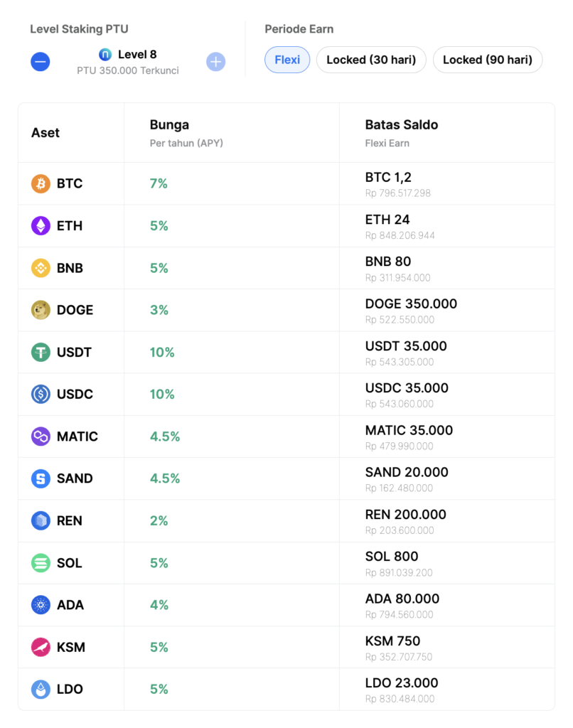Click the SAND asset row label

pyautogui.click(x=75, y=478)
